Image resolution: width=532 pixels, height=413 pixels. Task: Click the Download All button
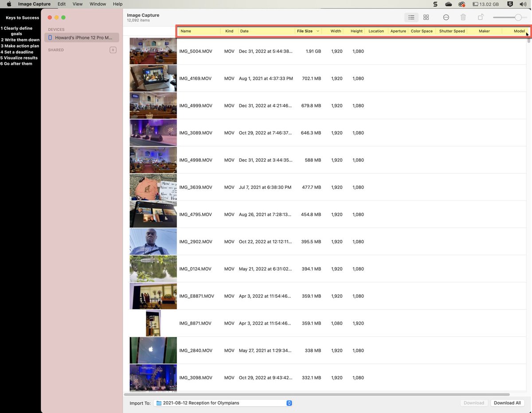(507, 403)
